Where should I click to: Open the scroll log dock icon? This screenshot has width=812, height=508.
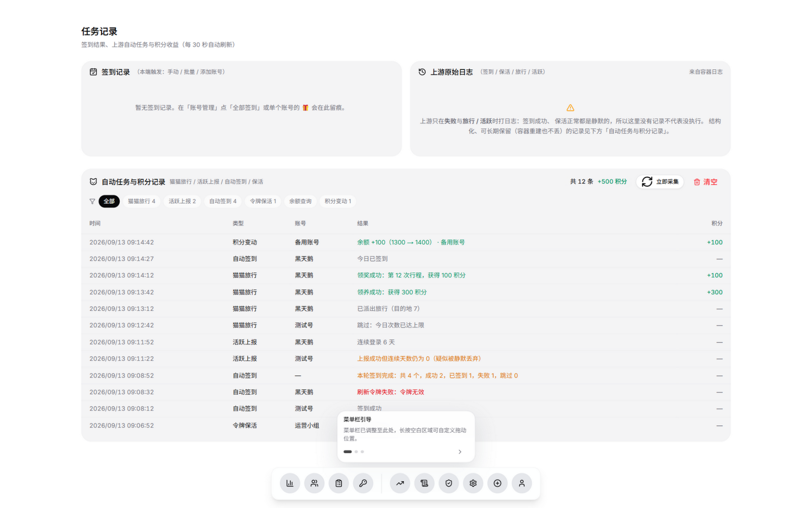pos(424,483)
